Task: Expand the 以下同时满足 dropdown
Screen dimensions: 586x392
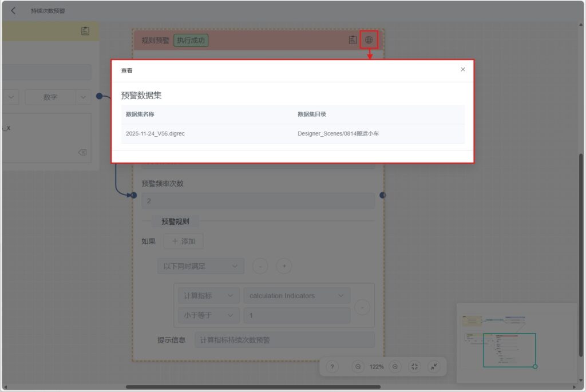Action: 200,266
